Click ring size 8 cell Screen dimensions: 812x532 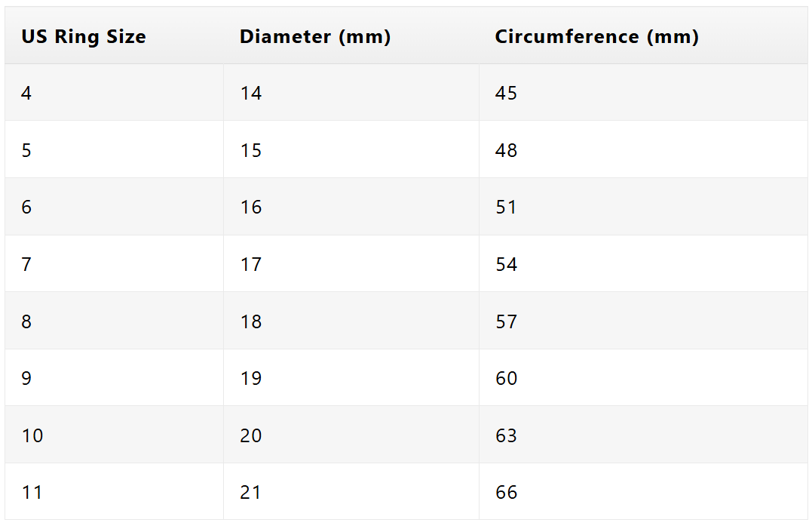[x=114, y=321]
